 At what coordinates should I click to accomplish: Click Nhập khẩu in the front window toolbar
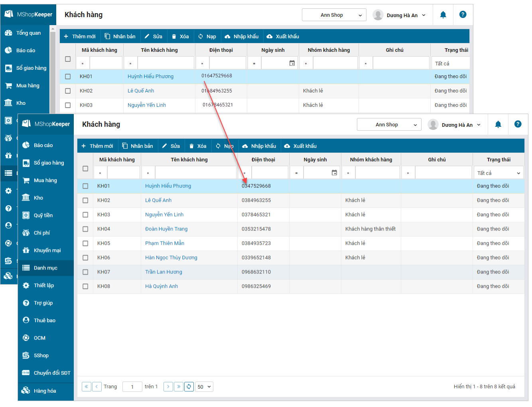pyautogui.click(x=259, y=146)
